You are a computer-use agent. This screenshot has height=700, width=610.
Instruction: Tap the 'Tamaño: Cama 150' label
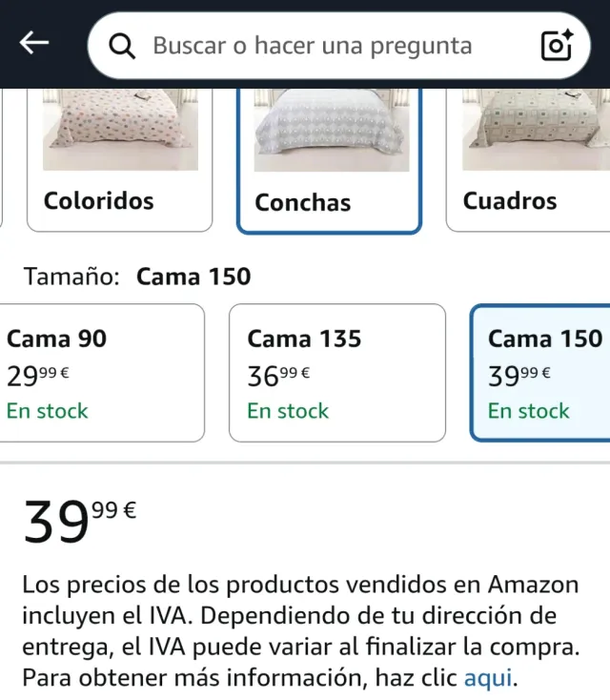click(137, 277)
